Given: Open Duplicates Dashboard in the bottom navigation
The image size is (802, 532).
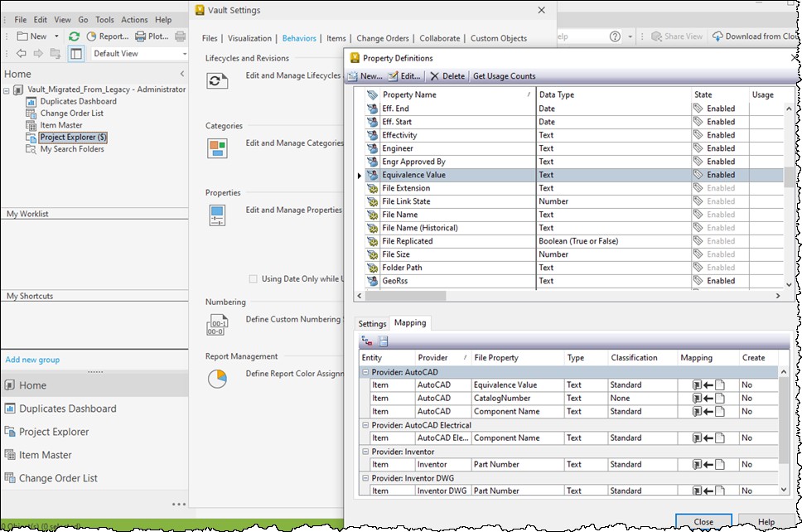Looking at the screenshot, I should click(x=67, y=409).
